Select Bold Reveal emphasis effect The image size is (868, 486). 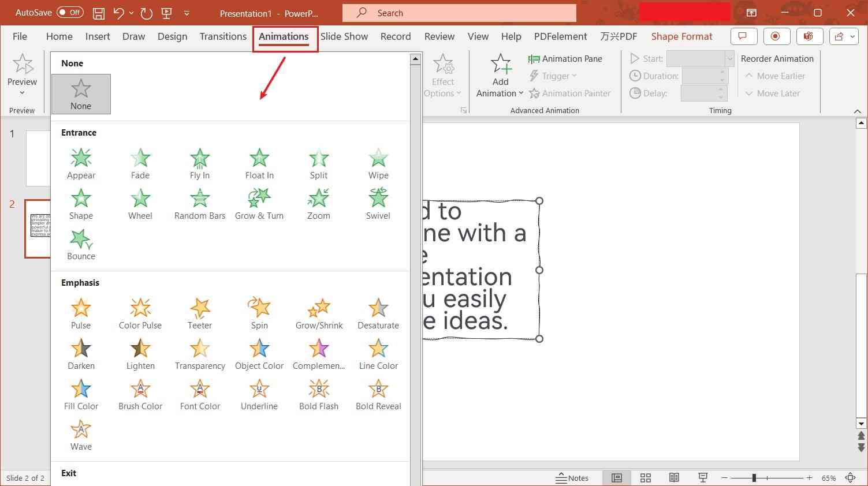pyautogui.click(x=378, y=395)
